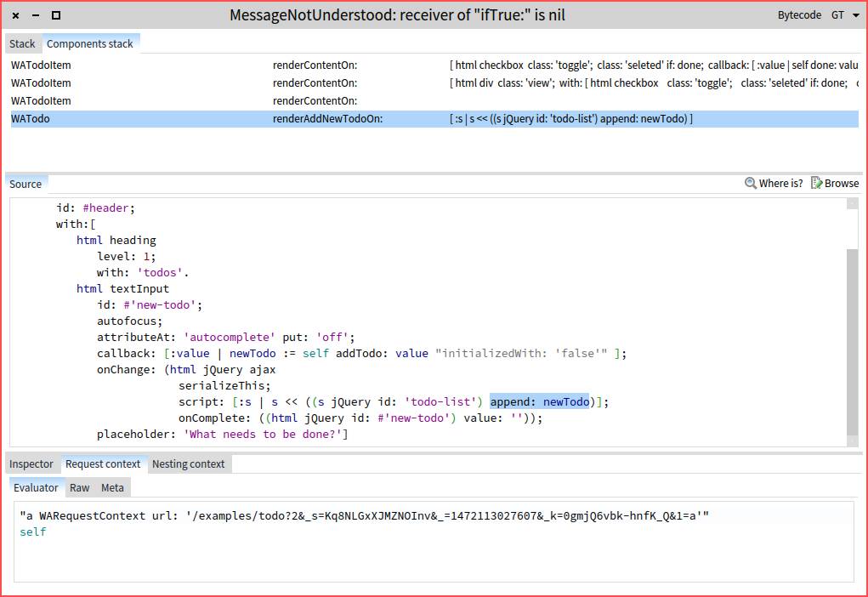Click the 'id: #header;' line
868x597 pixels.
(95, 208)
